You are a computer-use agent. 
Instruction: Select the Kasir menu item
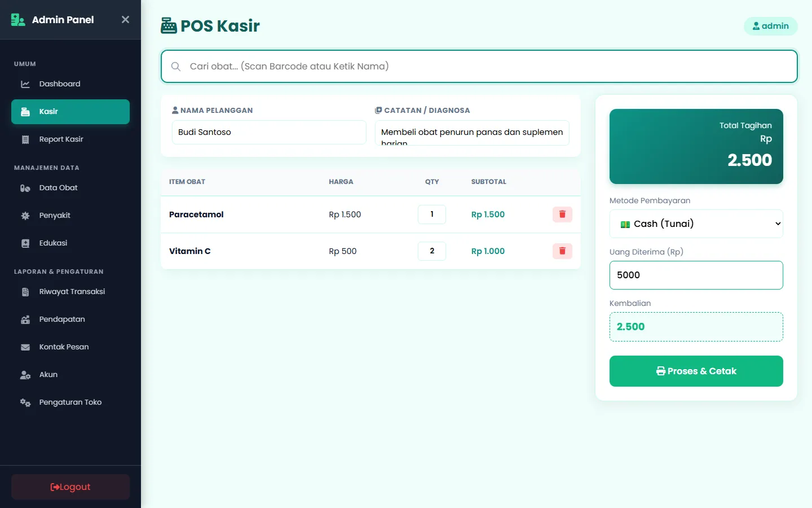70,112
